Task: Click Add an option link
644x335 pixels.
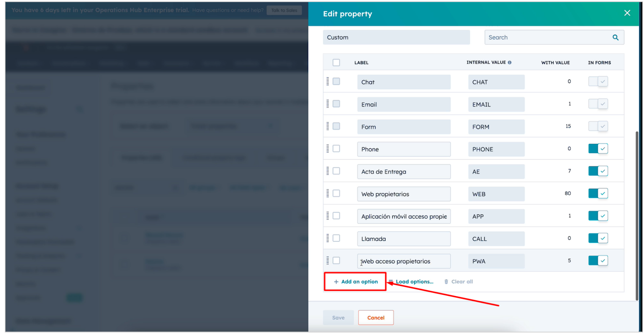Action: (356, 282)
